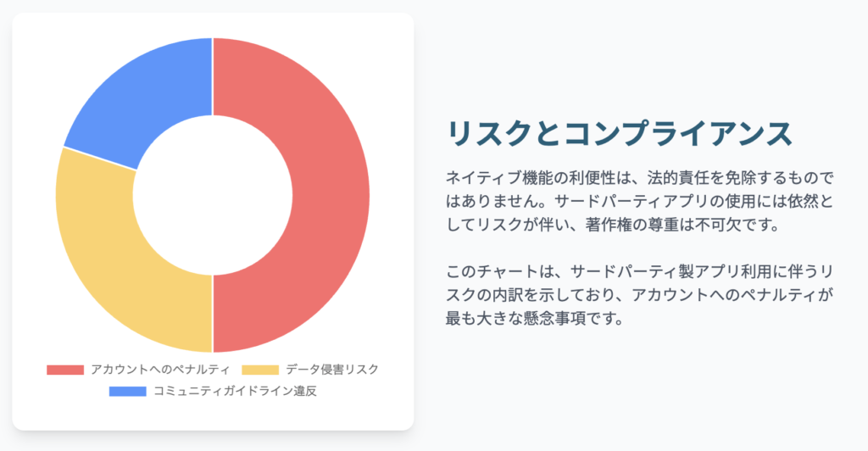Toggle the データ侵害リスク legend label

332,370
